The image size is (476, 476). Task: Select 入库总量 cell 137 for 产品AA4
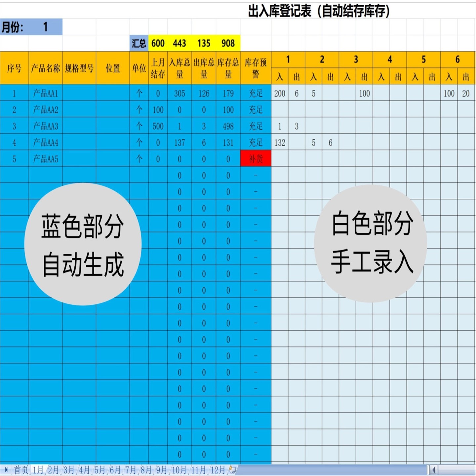pos(179,142)
